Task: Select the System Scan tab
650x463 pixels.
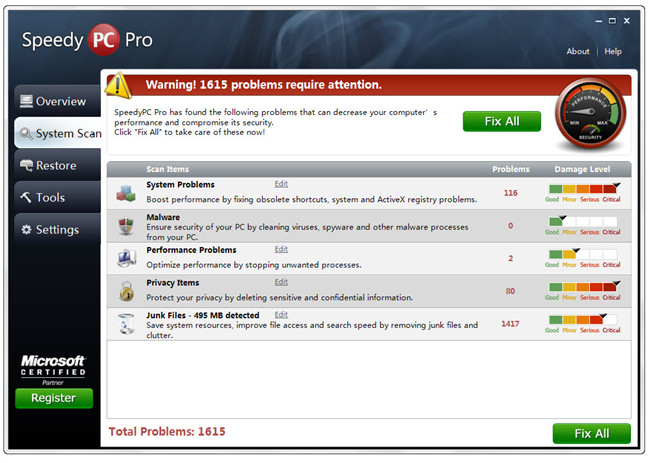Action: pos(58,133)
